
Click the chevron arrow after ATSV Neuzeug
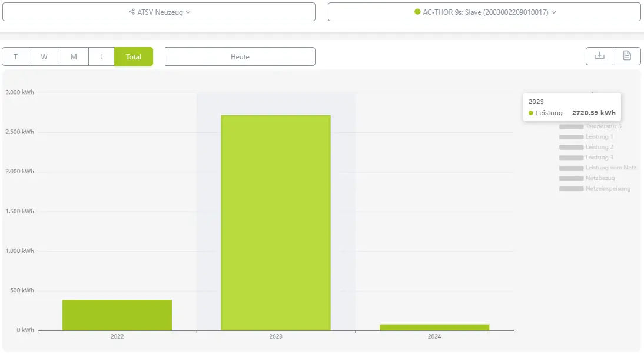coord(188,12)
